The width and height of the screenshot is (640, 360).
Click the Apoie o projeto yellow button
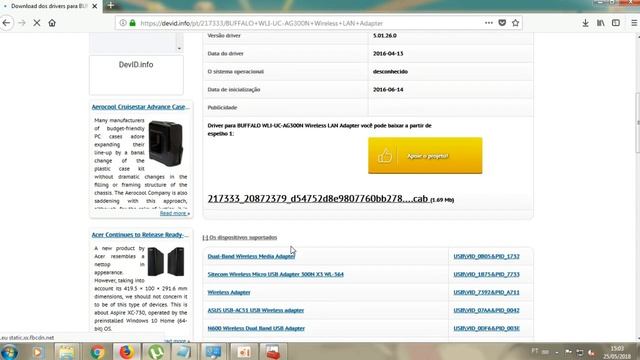425,156
